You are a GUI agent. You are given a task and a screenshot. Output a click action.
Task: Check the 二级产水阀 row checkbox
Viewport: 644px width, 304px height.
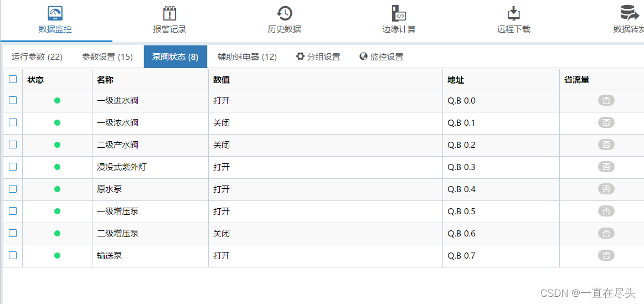pos(13,145)
